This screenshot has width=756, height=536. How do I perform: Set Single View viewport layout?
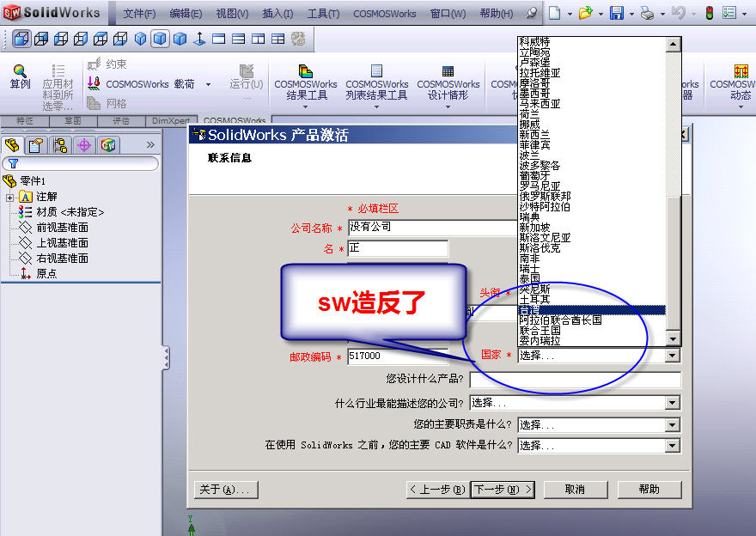218,39
